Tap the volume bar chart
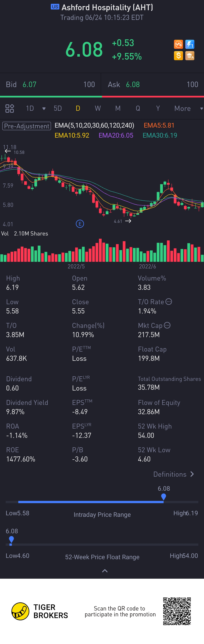Image resolution: width=204 pixels, height=644 pixels. [102, 250]
